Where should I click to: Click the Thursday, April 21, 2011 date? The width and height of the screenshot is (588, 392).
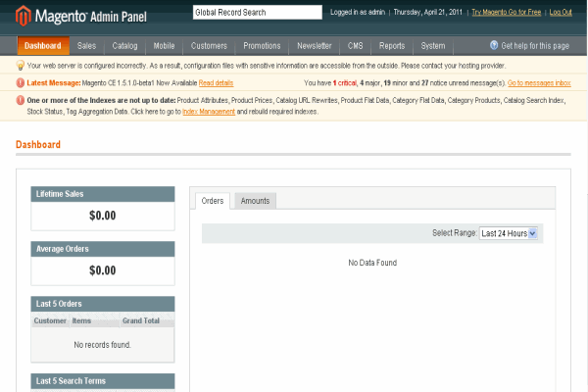[x=428, y=12]
